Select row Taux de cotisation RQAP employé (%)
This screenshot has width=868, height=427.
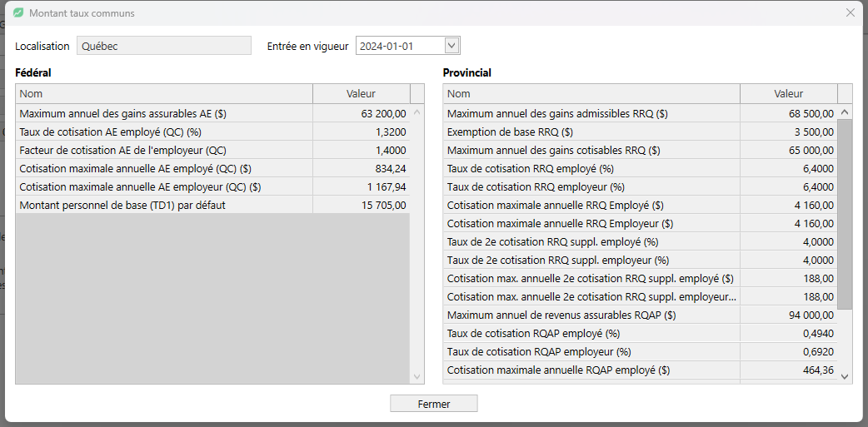641,333
